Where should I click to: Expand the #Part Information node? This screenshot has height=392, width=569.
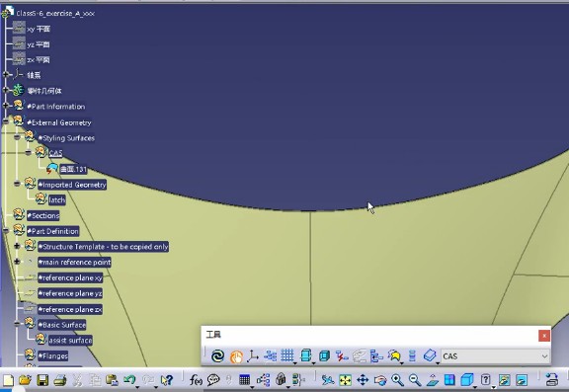tap(6, 106)
